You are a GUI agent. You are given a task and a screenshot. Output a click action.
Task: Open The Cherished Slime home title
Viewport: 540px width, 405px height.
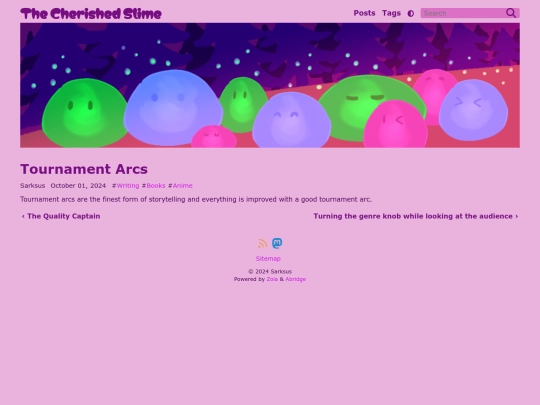coord(91,14)
